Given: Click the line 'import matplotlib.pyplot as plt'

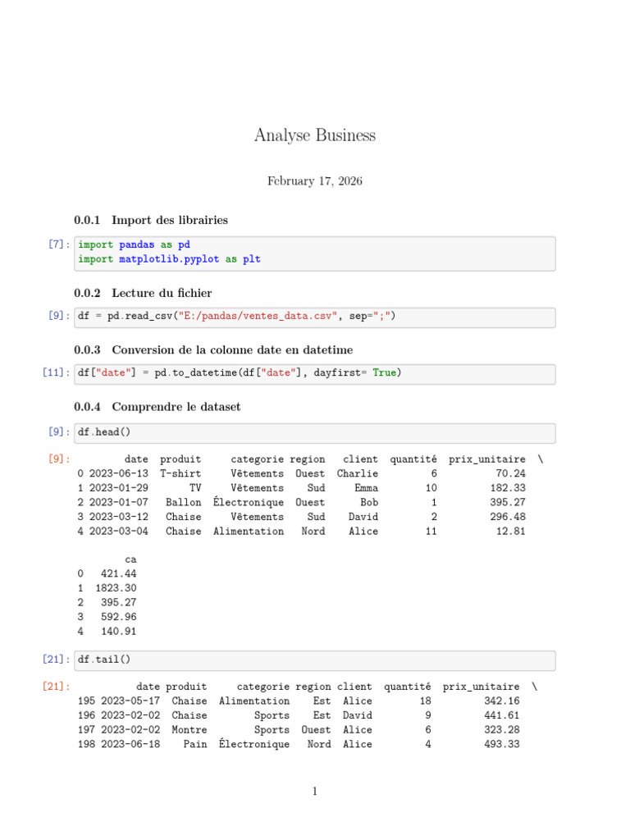Looking at the screenshot, I should (x=169, y=259).
